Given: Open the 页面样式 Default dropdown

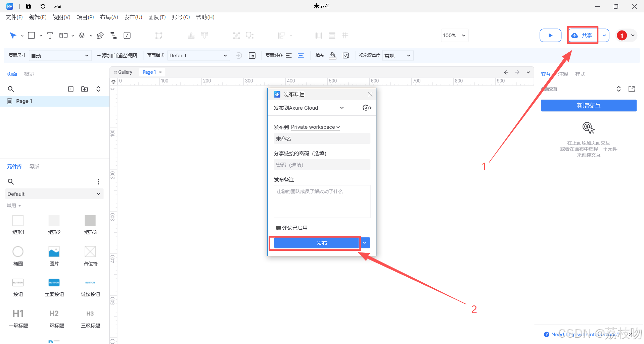Looking at the screenshot, I should pos(198,56).
